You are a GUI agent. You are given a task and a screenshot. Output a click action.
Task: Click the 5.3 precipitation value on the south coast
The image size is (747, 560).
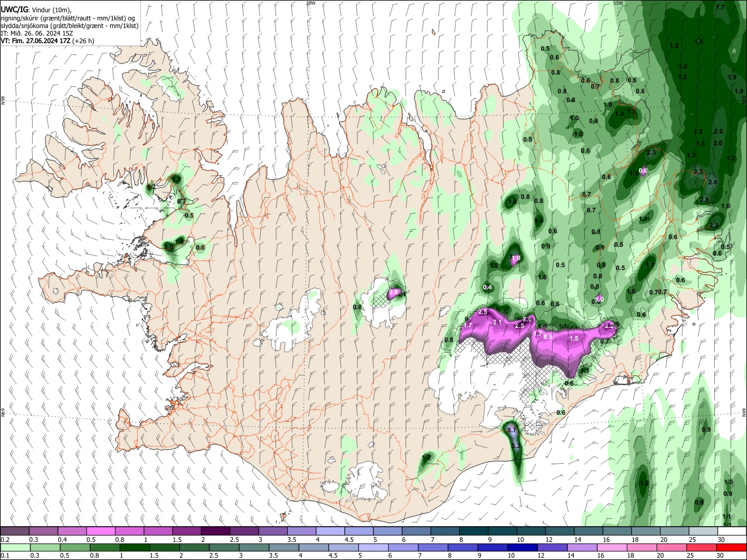(515, 446)
